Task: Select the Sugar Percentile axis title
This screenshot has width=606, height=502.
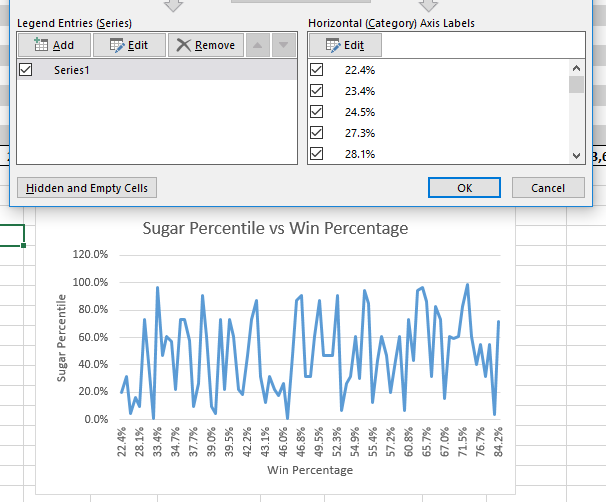Action: click(62, 337)
